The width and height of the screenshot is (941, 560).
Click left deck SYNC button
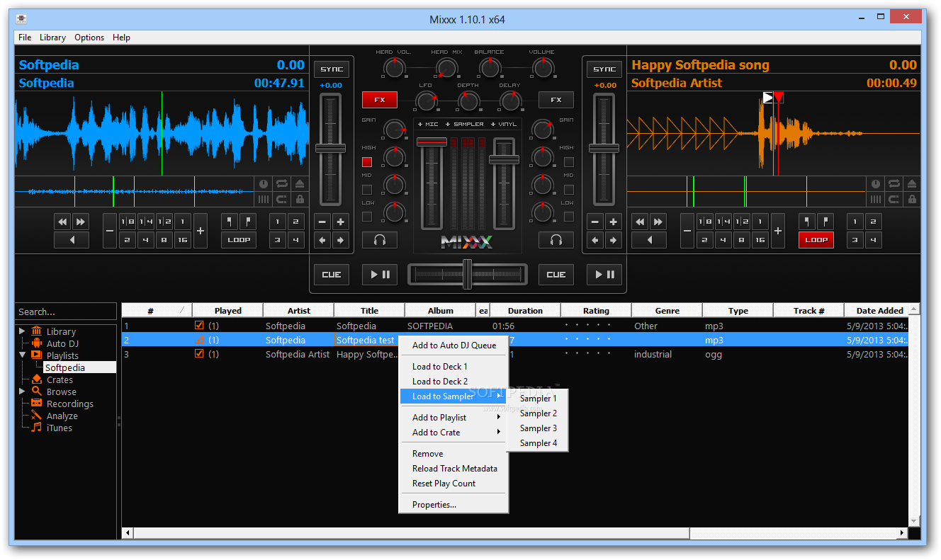tap(332, 69)
